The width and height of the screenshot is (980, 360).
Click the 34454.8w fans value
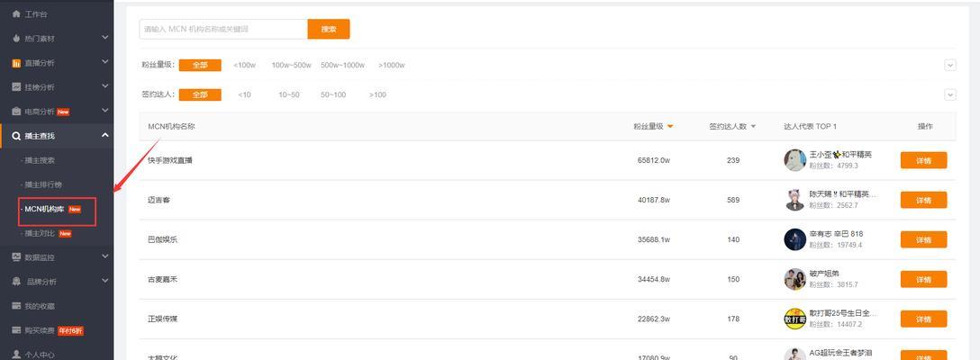(654, 279)
